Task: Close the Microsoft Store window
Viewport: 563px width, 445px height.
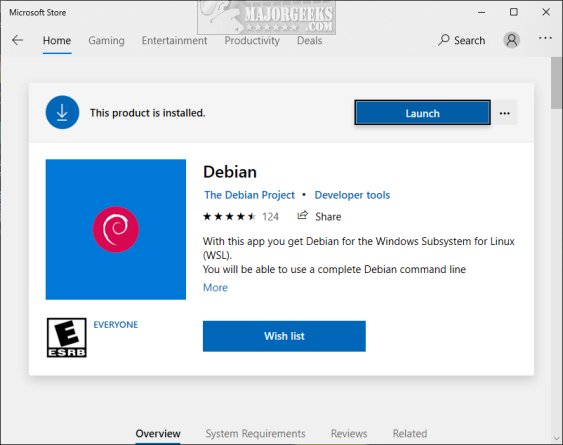Action: [546, 12]
